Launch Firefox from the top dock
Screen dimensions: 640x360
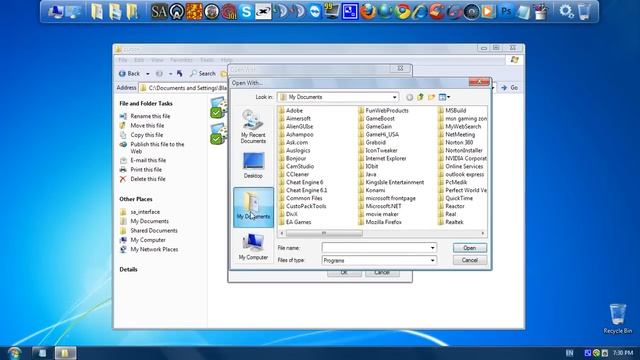368,11
